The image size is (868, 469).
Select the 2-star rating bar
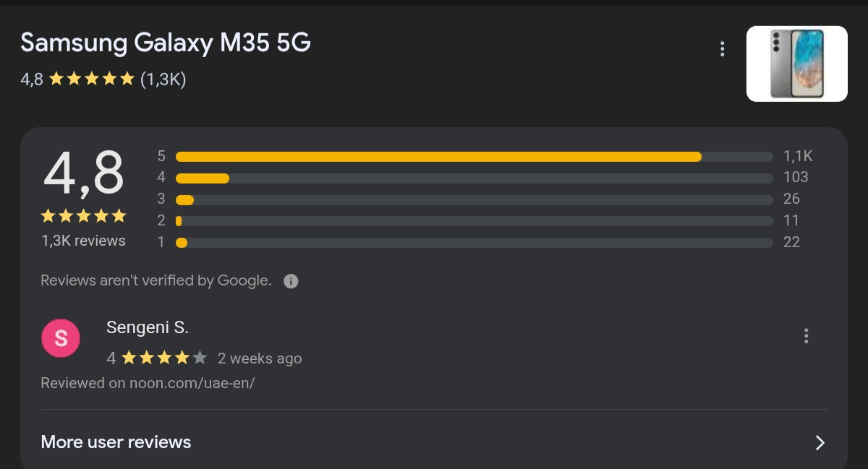point(474,221)
